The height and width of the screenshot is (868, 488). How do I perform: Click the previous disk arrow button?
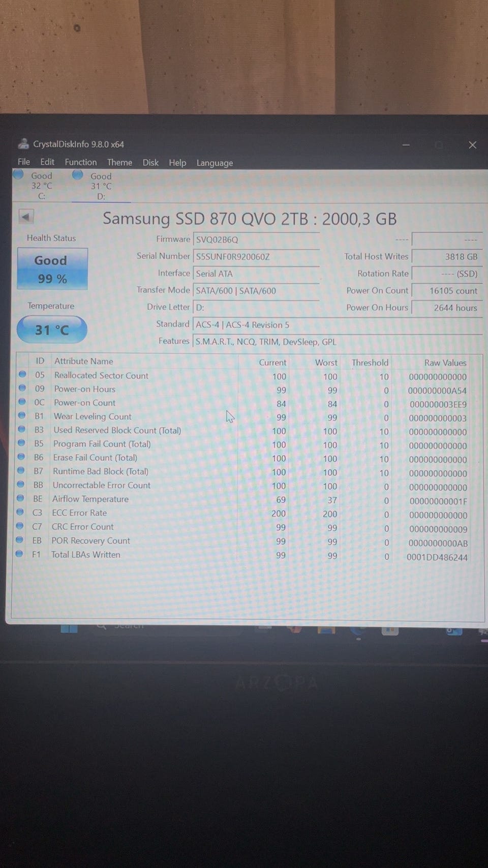(26, 217)
